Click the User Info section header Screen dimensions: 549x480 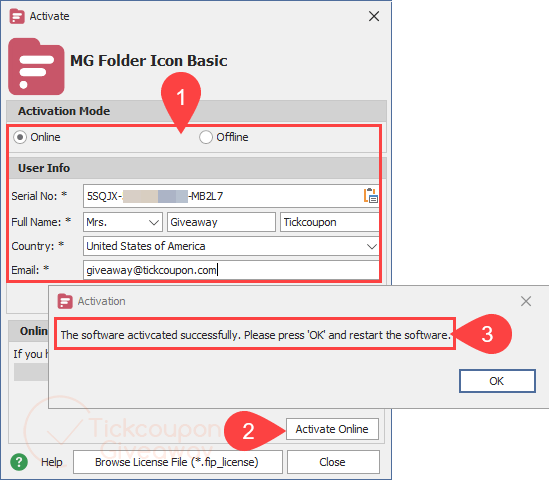(x=196, y=168)
